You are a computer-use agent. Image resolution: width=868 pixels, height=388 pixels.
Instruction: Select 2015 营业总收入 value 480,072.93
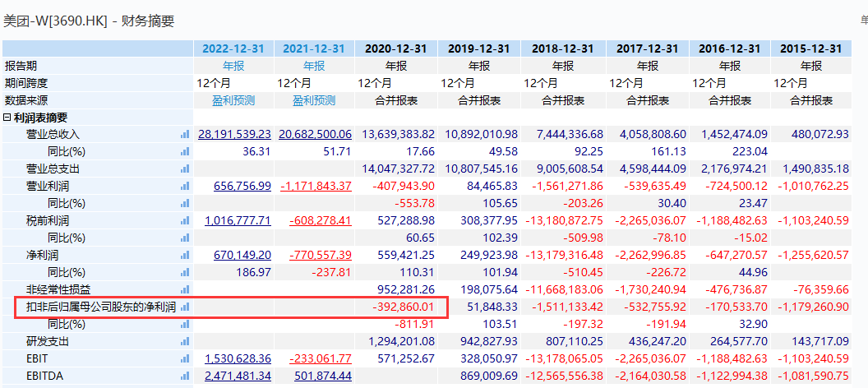pyautogui.click(x=820, y=135)
